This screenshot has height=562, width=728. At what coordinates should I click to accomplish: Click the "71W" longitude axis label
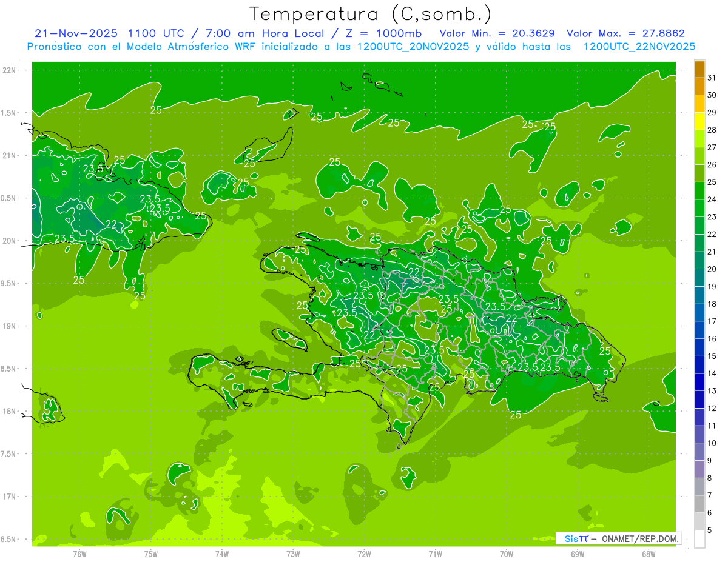click(x=435, y=554)
